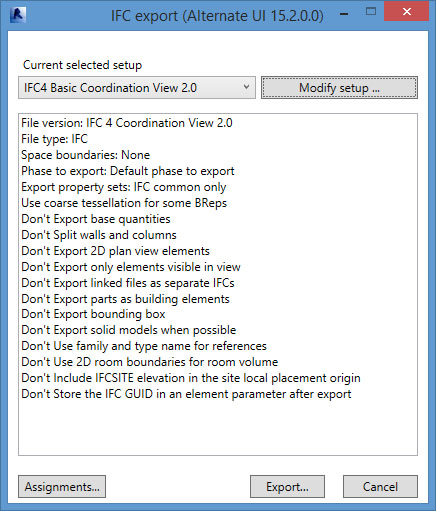Click the Export button
The height and width of the screenshot is (511, 436).
pyautogui.click(x=287, y=487)
